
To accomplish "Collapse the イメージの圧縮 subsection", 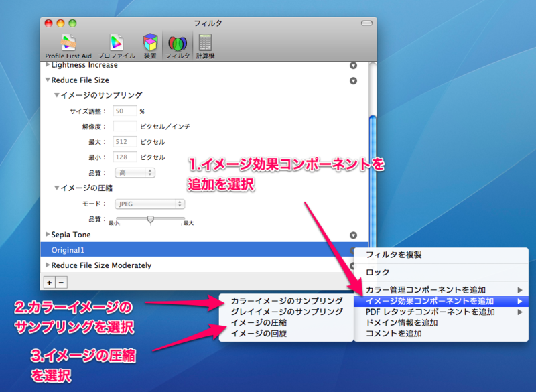I will click(58, 188).
